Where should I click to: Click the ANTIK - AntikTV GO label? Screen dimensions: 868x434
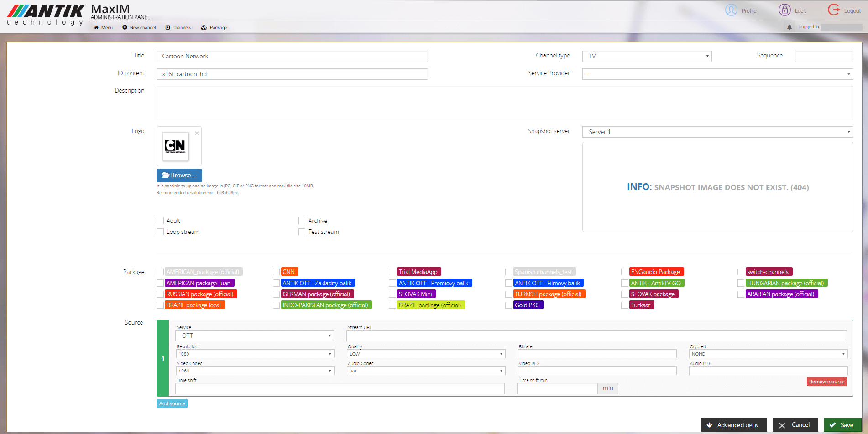[657, 283]
